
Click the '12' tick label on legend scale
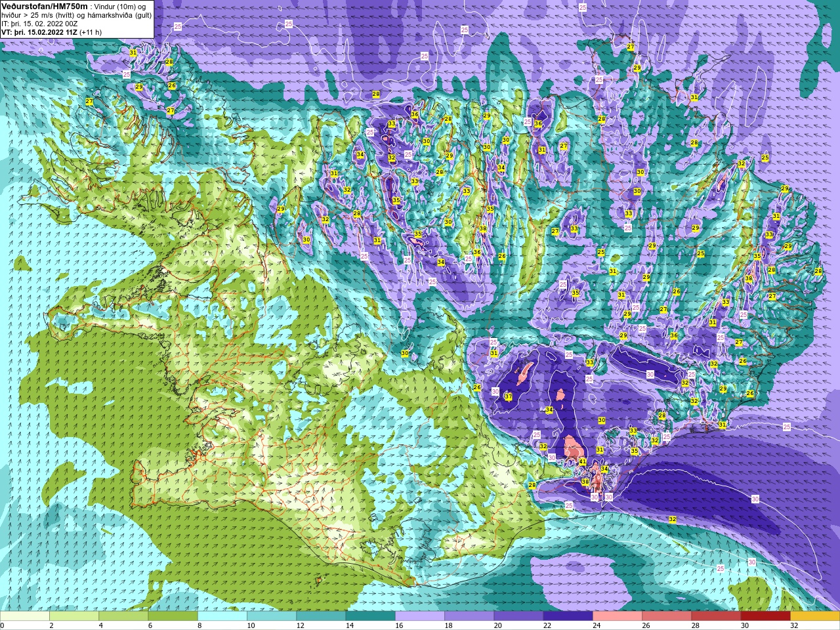click(x=301, y=625)
